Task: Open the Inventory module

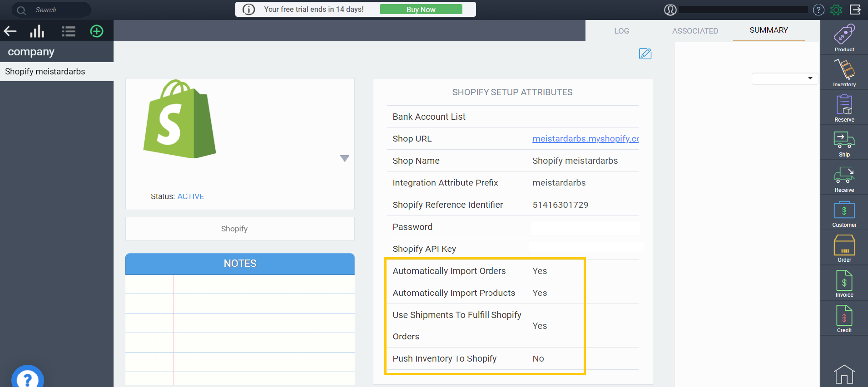Action: [844, 73]
